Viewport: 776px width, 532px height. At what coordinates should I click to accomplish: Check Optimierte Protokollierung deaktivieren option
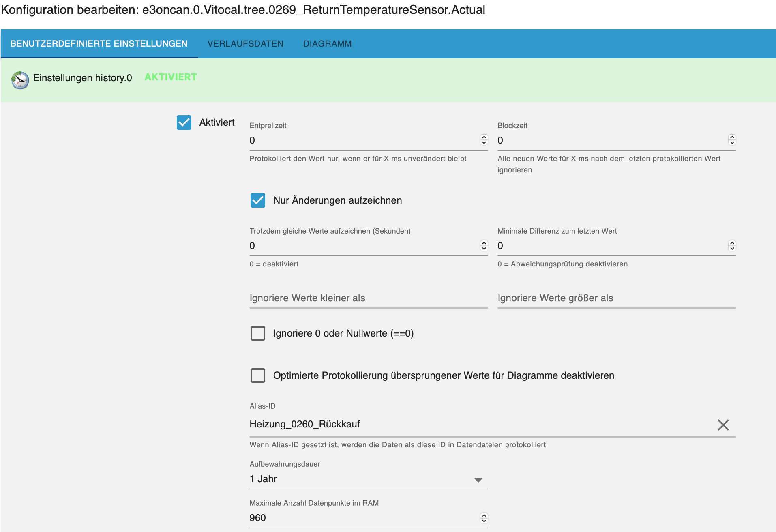click(258, 375)
